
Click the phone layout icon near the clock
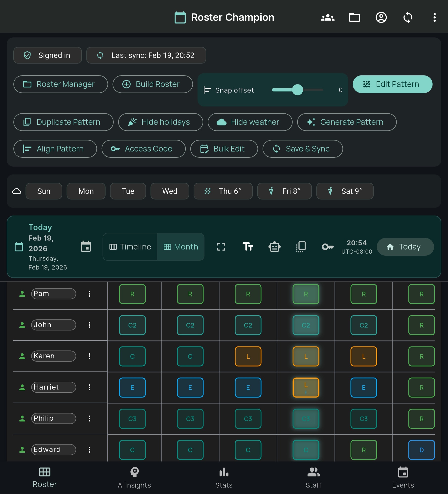(x=301, y=247)
